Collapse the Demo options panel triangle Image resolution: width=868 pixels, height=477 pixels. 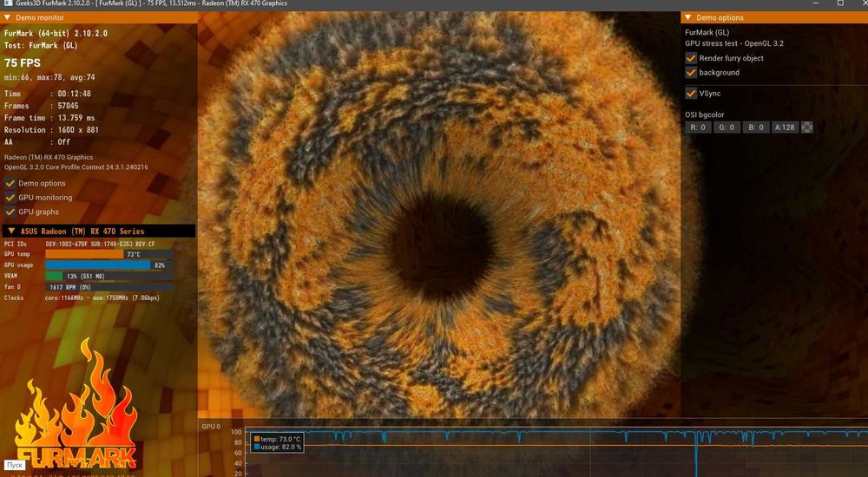pos(688,17)
